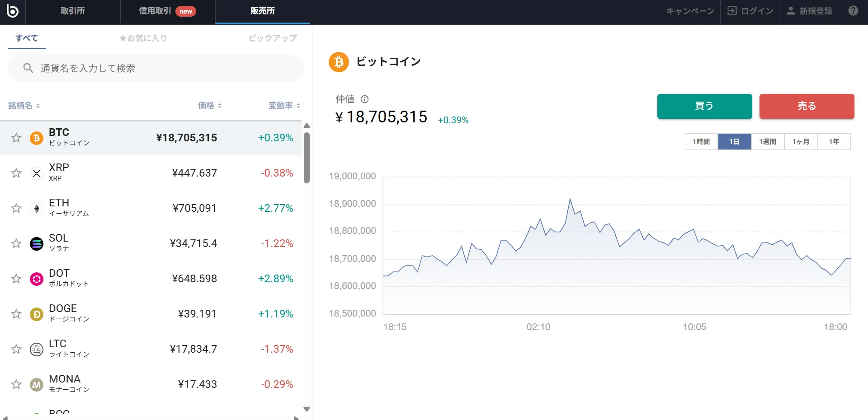
Task: Click the Solana coin icon
Action: 37,243
